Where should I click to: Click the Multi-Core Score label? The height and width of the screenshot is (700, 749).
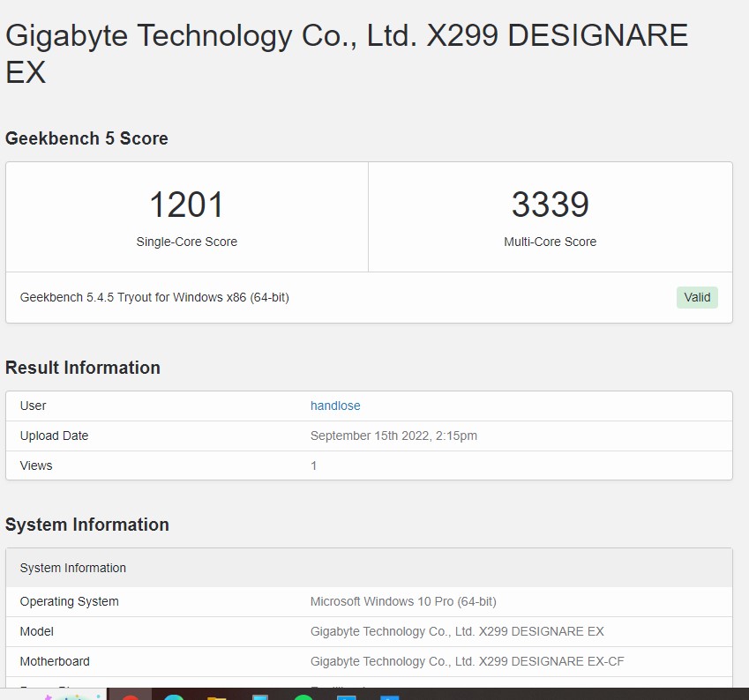click(x=550, y=242)
